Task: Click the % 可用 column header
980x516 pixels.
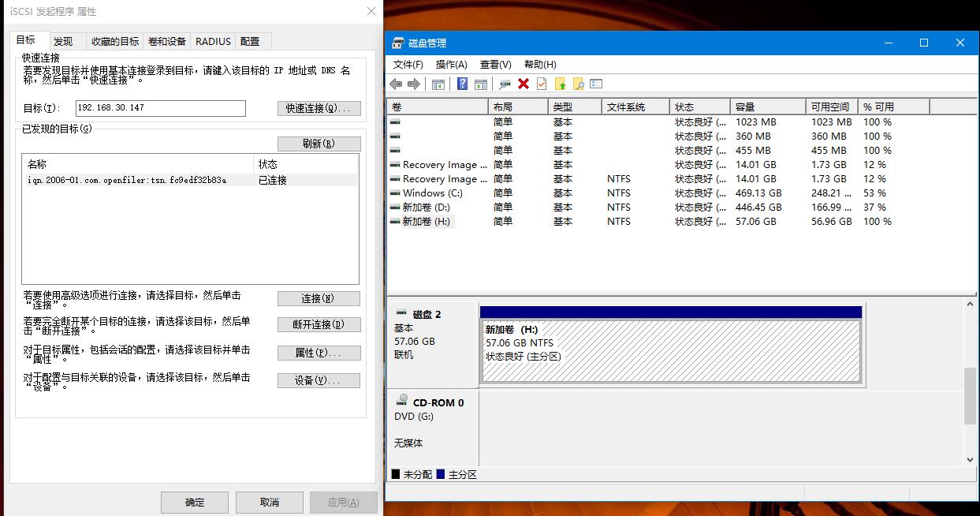Action: point(893,107)
